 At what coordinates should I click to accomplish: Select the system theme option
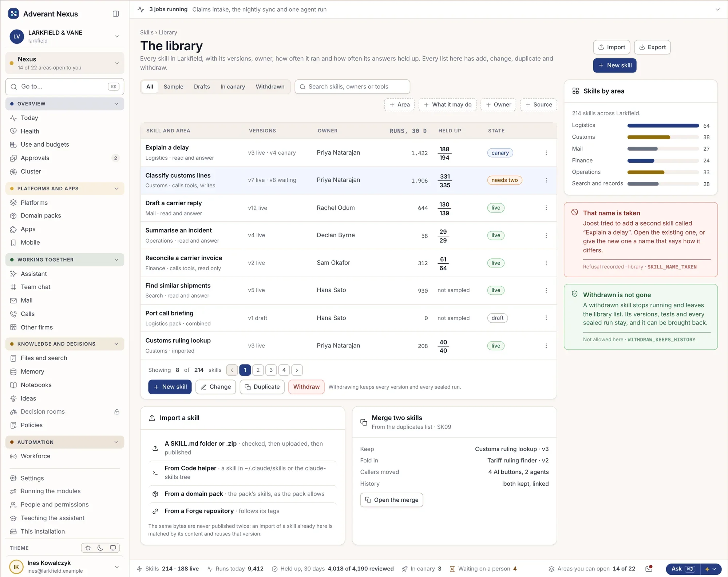tap(113, 548)
